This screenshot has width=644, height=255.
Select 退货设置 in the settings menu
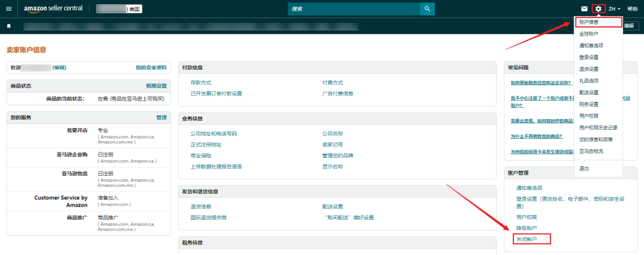click(588, 69)
